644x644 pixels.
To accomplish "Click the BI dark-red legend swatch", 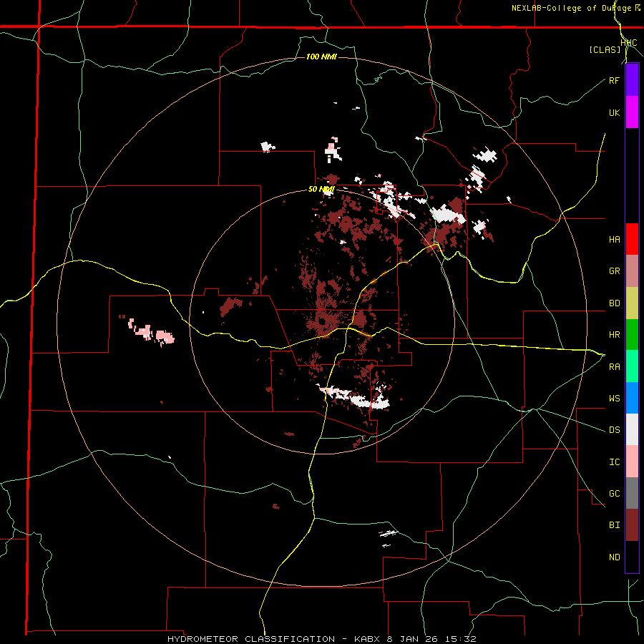I will [x=632, y=525].
